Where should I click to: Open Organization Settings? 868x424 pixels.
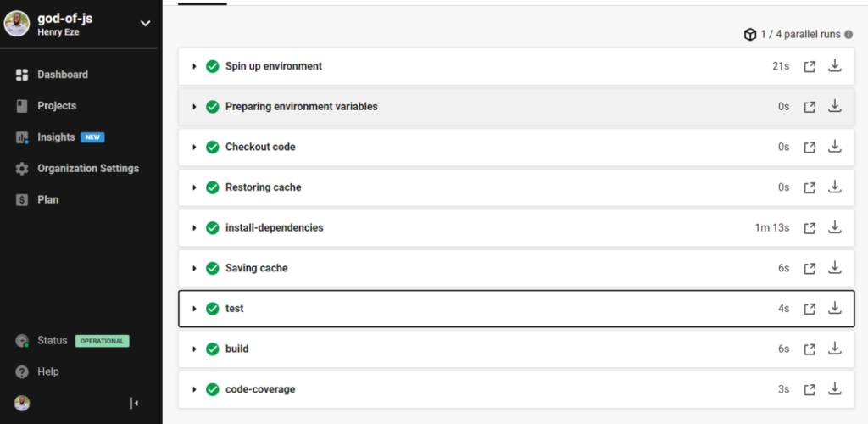(x=87, y=169)
